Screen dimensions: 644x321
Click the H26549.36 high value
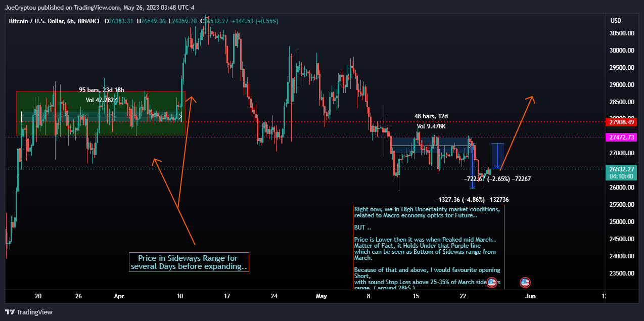pos(151,21)
